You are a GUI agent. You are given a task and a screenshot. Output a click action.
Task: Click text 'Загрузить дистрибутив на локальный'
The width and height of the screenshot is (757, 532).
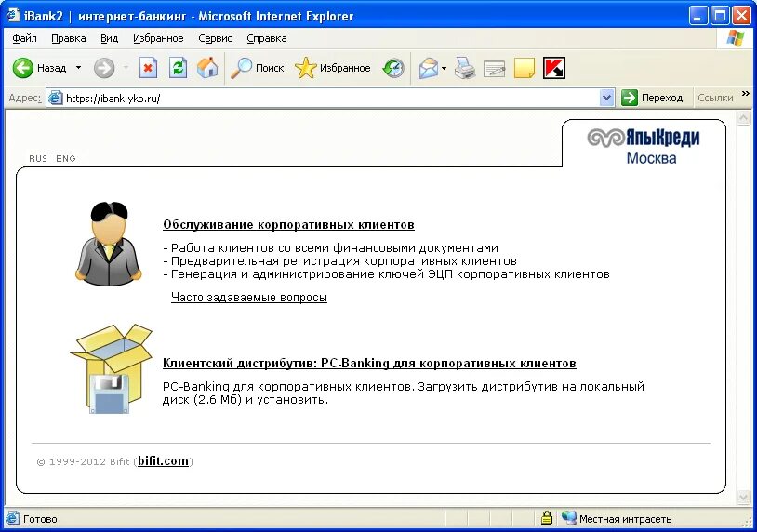tap(531, 387)
